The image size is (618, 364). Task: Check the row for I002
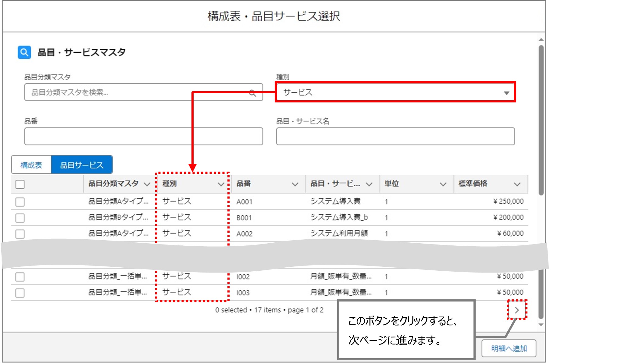click(20, 277)
